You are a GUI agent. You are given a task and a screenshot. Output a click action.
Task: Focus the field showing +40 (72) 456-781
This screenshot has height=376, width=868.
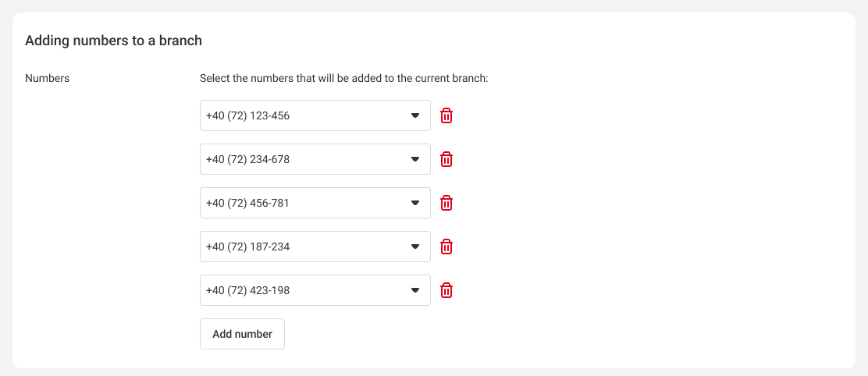pyautogui.click(x=248, y=203)
